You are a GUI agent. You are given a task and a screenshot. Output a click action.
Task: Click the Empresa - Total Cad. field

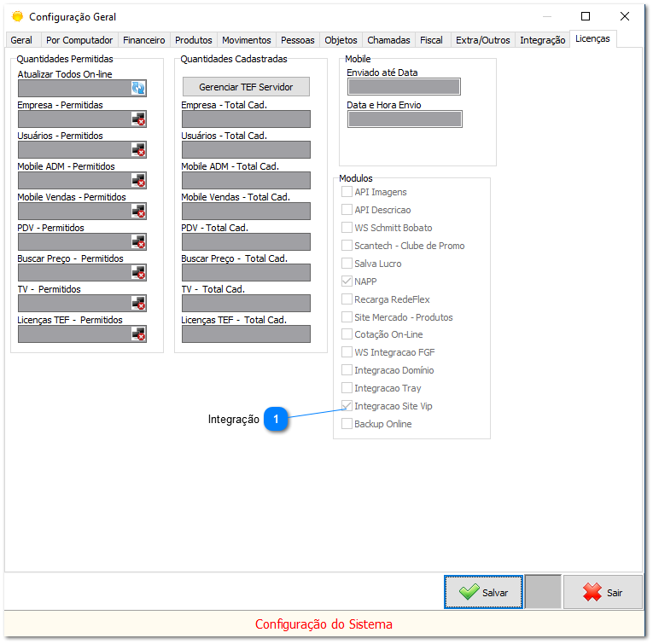(x=246, y=119)
